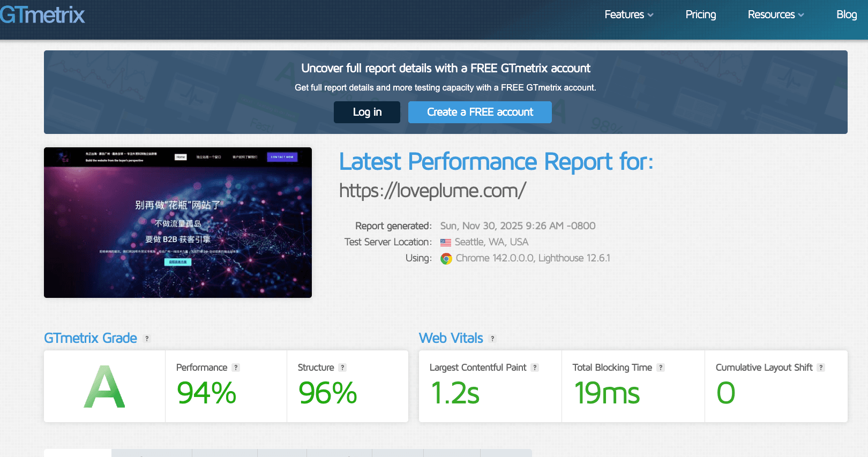
Task: Open the Performance score help tooltip icon
Action: tap(236, 368)
